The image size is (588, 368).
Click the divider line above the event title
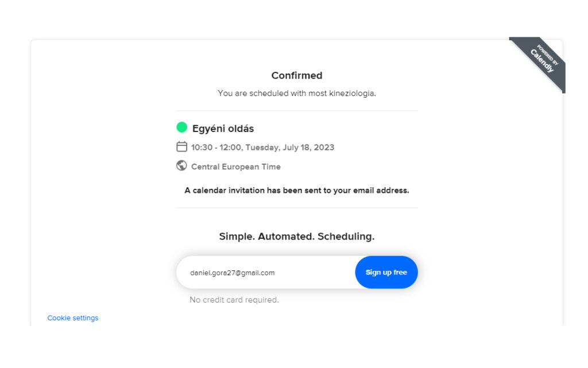[x=297, y=111]
